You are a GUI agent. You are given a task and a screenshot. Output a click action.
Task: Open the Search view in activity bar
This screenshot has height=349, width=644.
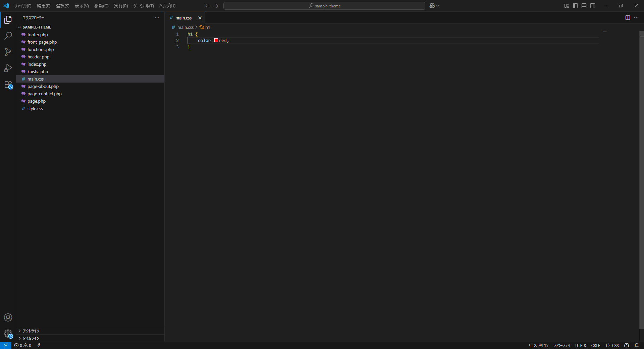pyautogui.click(x=8, y=36)
